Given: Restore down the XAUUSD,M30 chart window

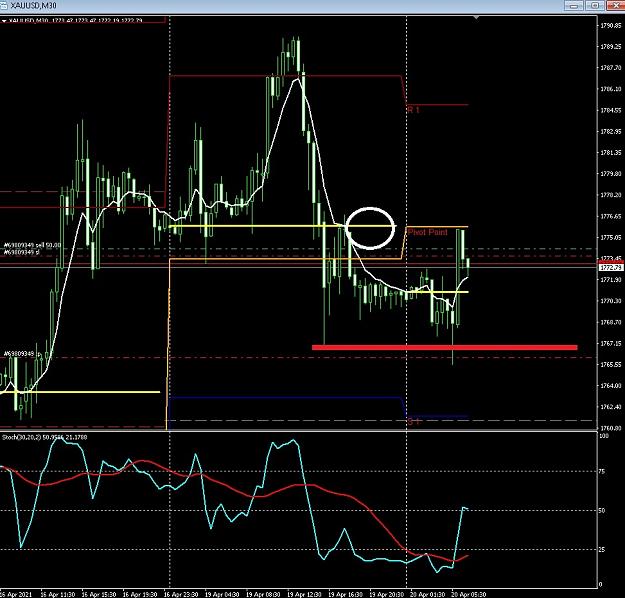Looking at the screenshot, I should click(595, 6).
